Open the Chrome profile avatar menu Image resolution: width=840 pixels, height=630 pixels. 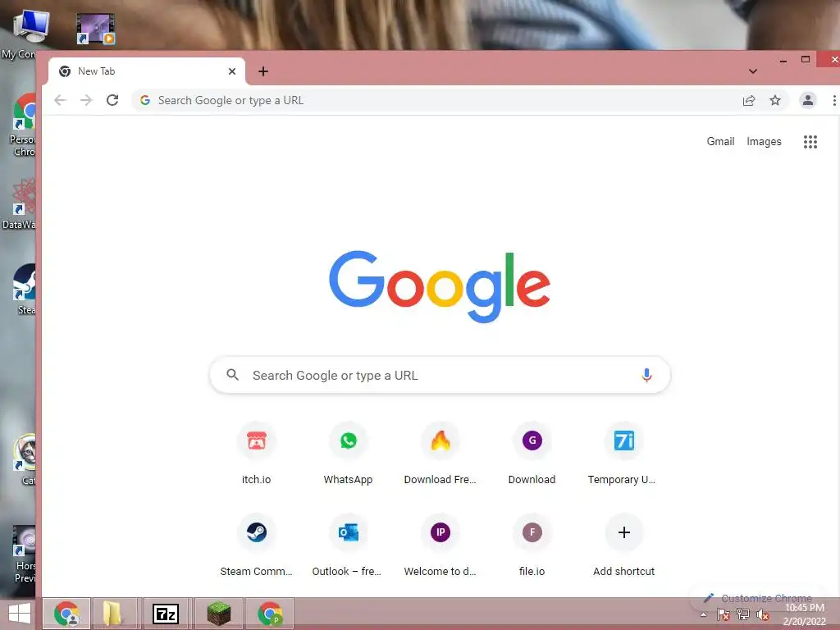tap(808, 100)
